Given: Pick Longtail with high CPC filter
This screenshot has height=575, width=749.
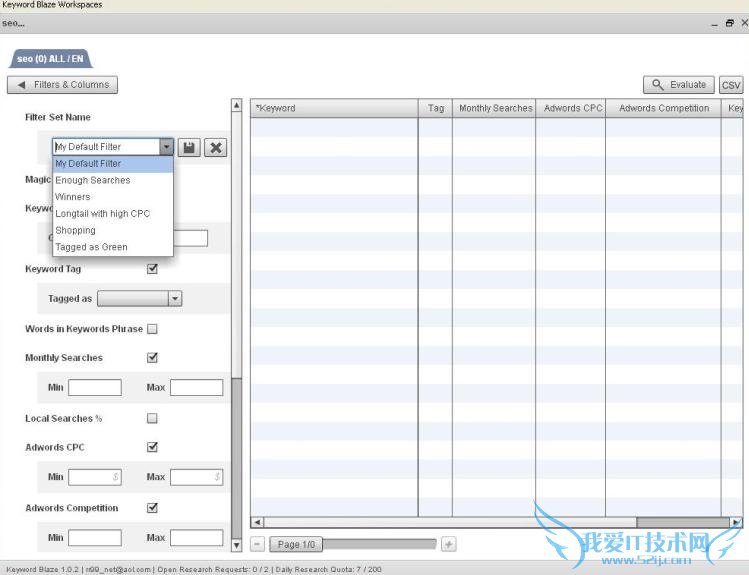Looking at the screenshot, I should point(113,214).
